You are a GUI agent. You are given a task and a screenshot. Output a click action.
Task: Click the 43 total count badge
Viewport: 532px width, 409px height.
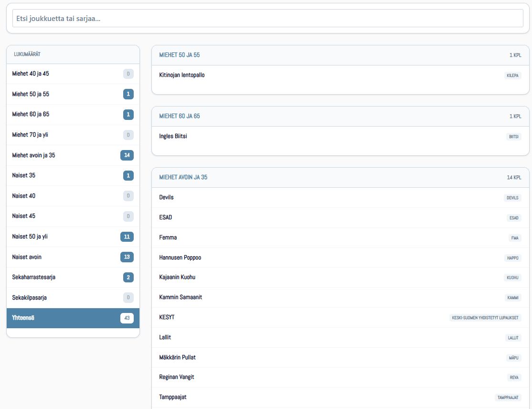tap(127, 318)
